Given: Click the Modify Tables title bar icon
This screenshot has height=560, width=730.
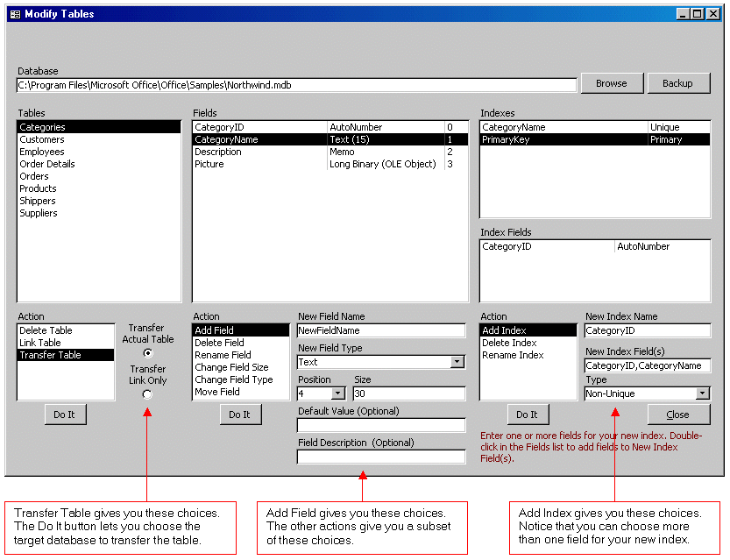Looking at the screenshot, I should tap(14, 14).
